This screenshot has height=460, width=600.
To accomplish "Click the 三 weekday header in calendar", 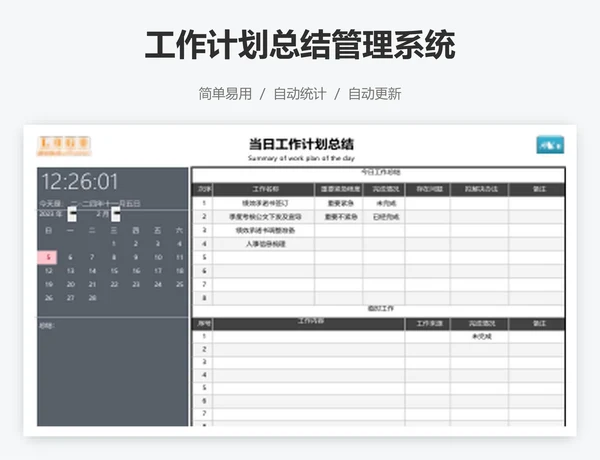I will point(114,230).
